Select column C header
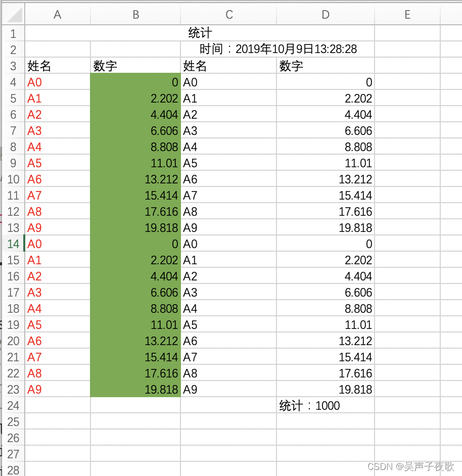The height and width of the screenshot is (476, 462). click(228, 15)
